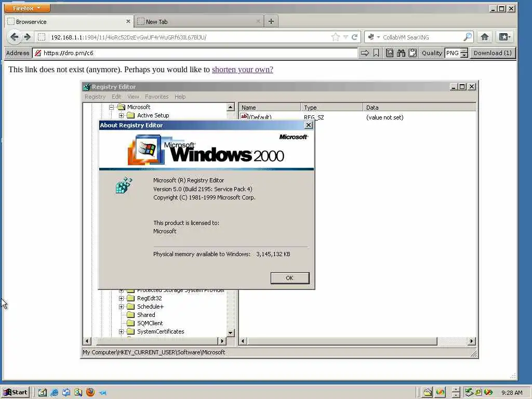The image size is (532, 399).
Task: Open the Registry menu
Action: click(x=95, y=97)
